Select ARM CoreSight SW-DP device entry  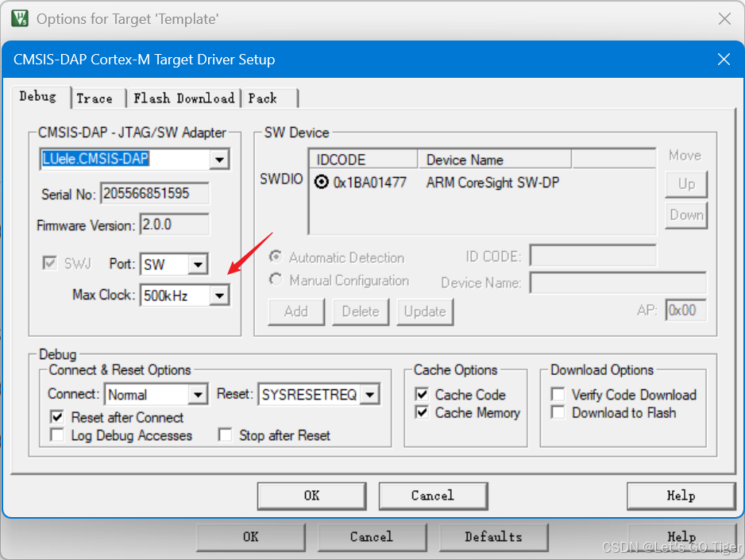point(492,183)
